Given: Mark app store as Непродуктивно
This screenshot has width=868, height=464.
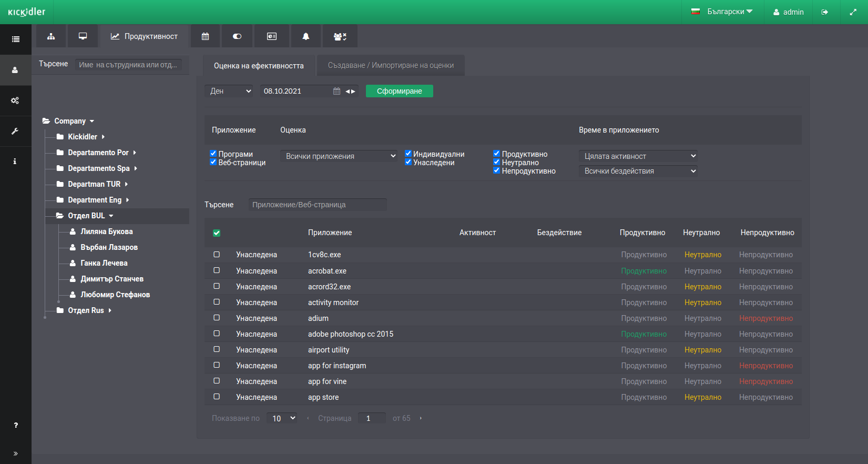Looking at the screenshot, I should (x=765, y=397).
